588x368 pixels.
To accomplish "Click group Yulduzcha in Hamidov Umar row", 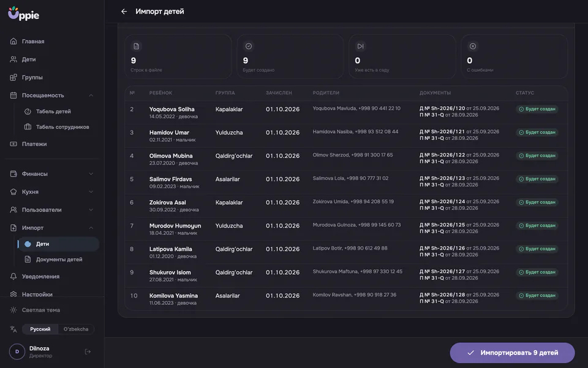I will (x=228, y=132).
